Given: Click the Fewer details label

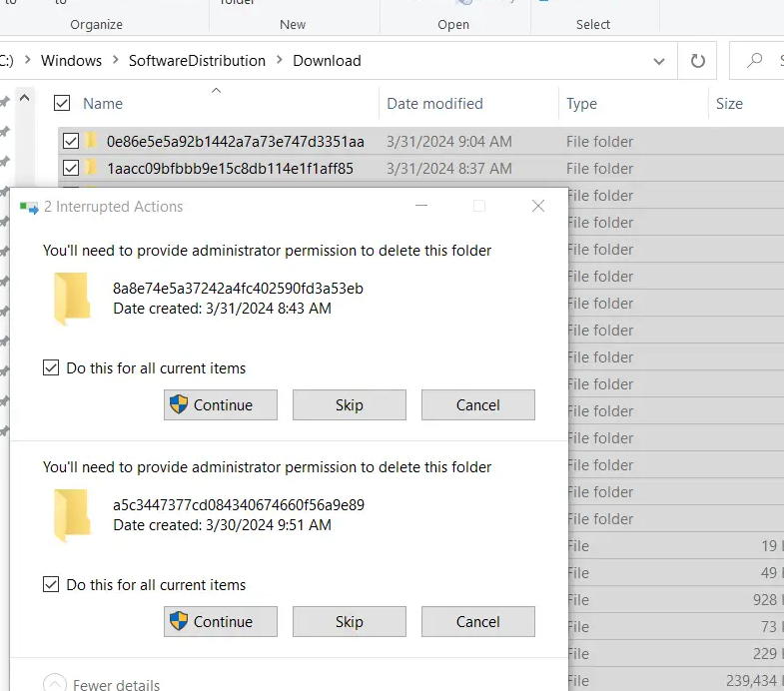Looking at the screenshot, I should 117,684.
